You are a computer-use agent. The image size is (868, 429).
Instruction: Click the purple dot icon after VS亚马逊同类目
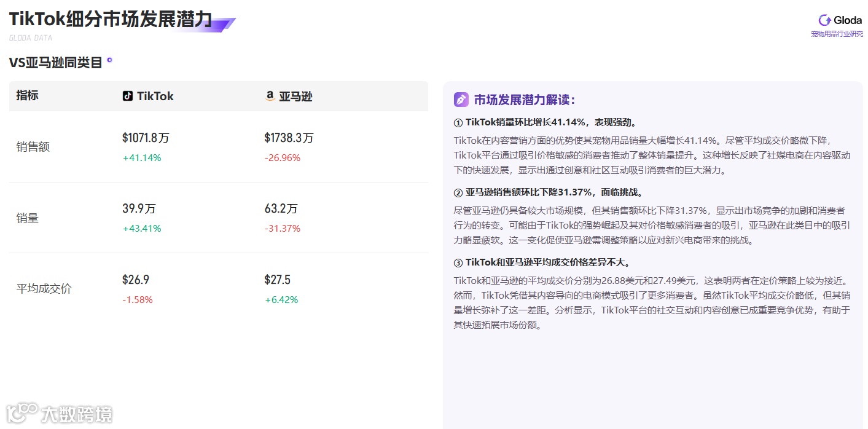[109, 60]
